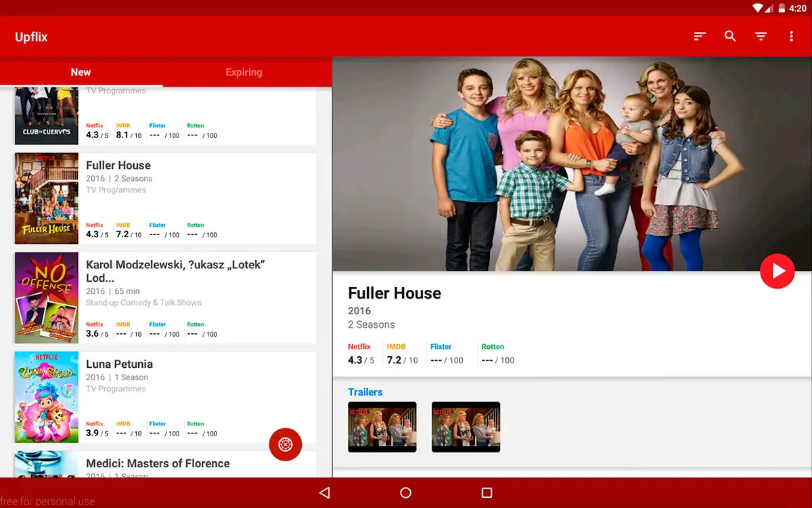Open Karol Modzelewski stand-up entry title
Screen dimensions: 812x508
[175, 271]
